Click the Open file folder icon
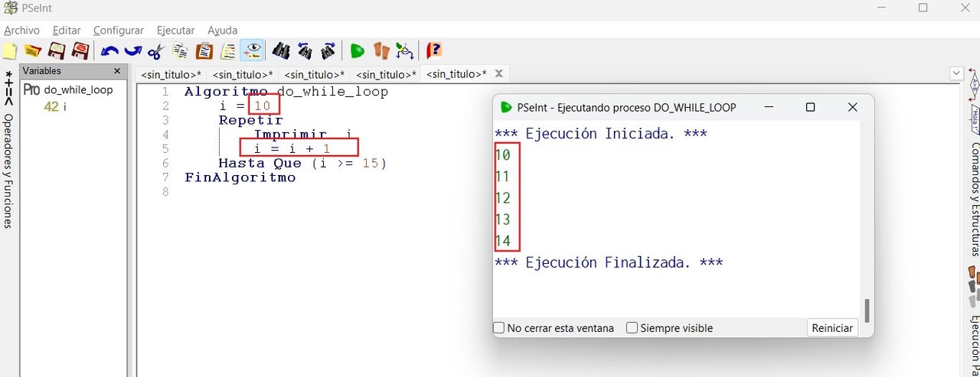Viewport: 980px width, 377px height. point(32,51)
